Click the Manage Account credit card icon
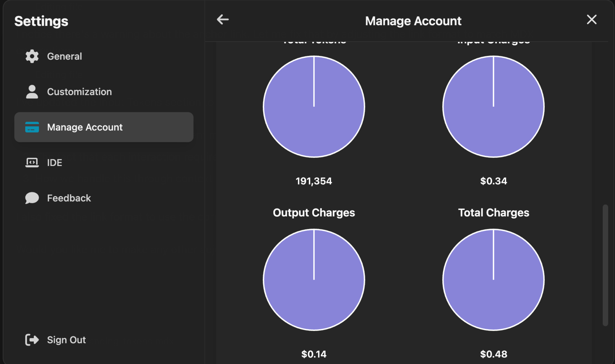Screen dimensions: 615x364 point(32,127)
